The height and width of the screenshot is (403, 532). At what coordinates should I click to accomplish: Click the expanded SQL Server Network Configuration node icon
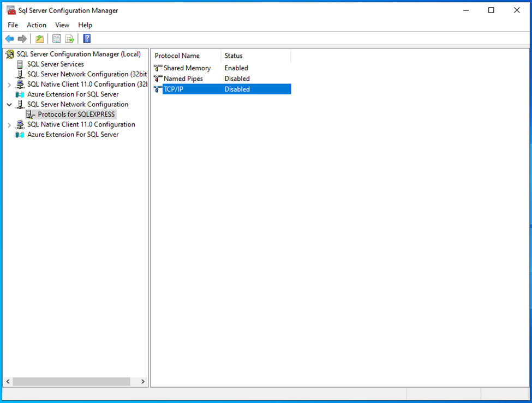click(x=20, y=104)
